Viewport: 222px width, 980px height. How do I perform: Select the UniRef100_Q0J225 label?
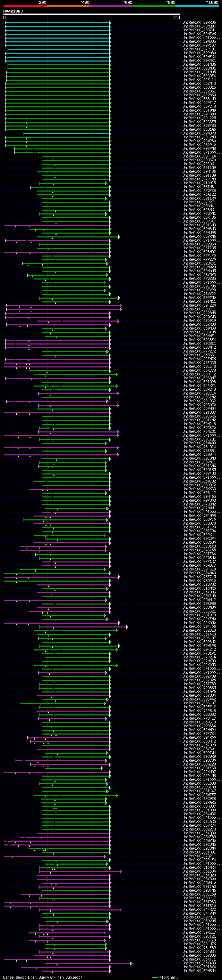199,118
